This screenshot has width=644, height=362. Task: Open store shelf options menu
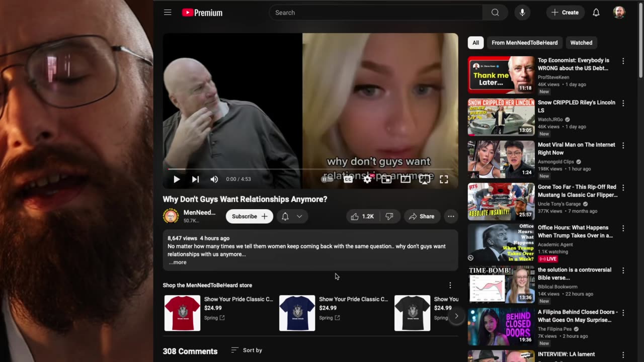(x=450, y=285)
